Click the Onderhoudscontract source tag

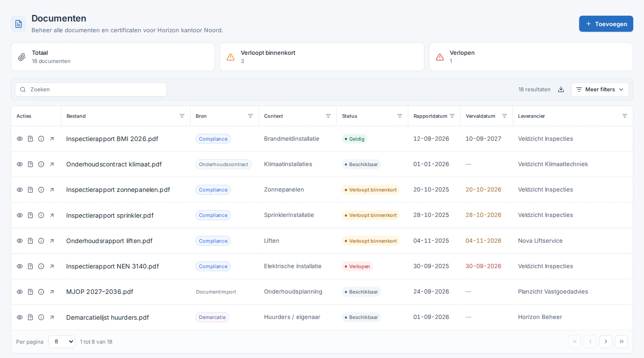click(224, 164)
